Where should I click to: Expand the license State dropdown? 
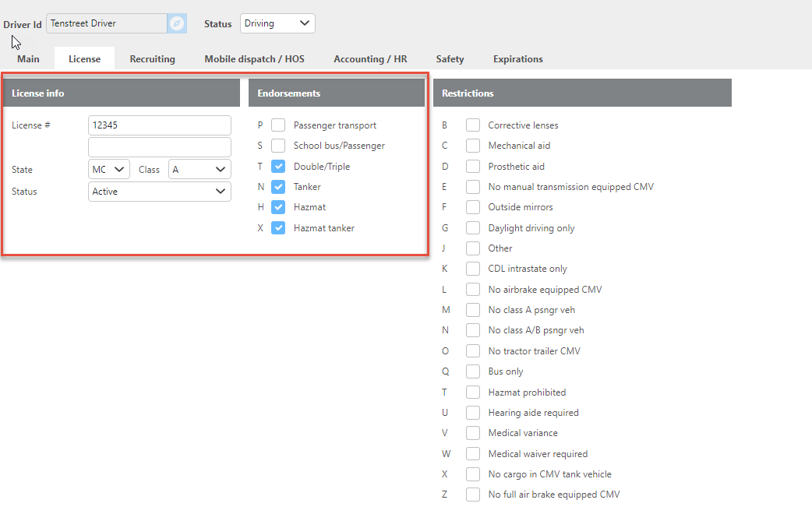109,170
